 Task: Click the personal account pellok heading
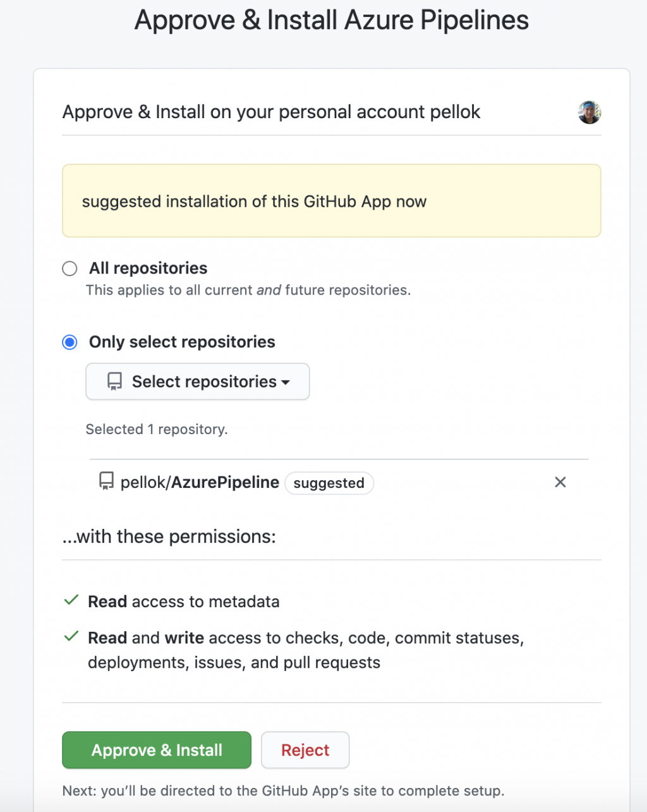coord(271,112)
